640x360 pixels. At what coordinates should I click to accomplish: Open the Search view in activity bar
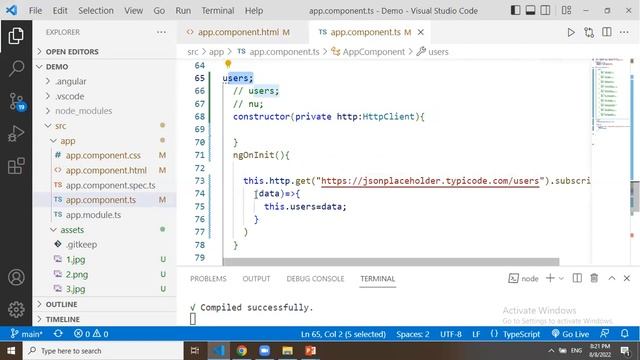pos(16,68)
